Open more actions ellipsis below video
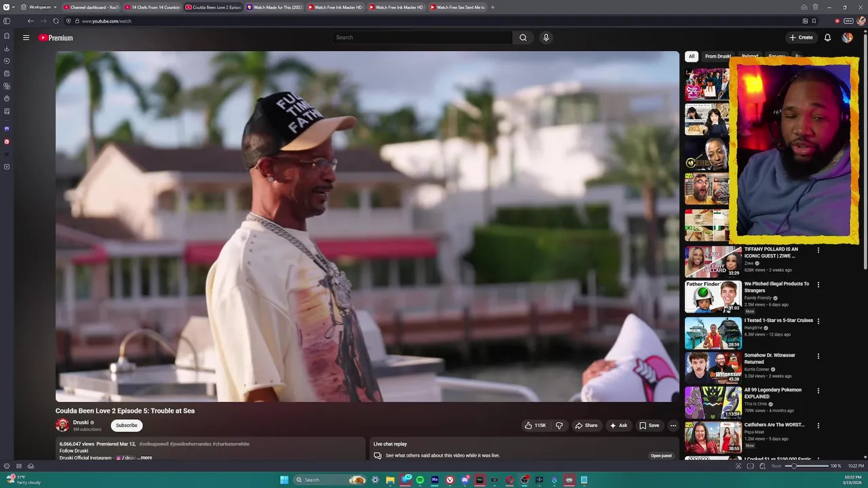This screenshot has height=488, width=868. (x=673, y=426)
